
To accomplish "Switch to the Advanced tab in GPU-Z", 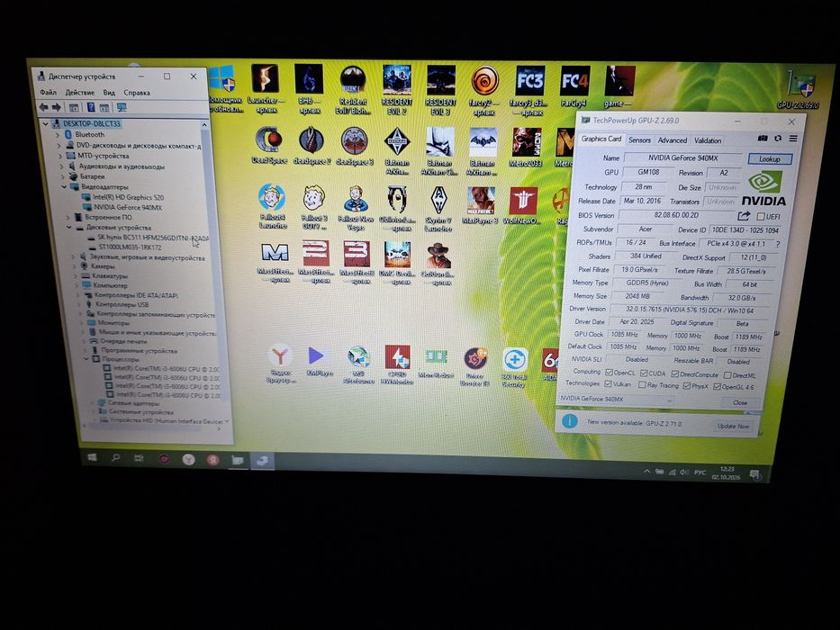I will (673, 140).
